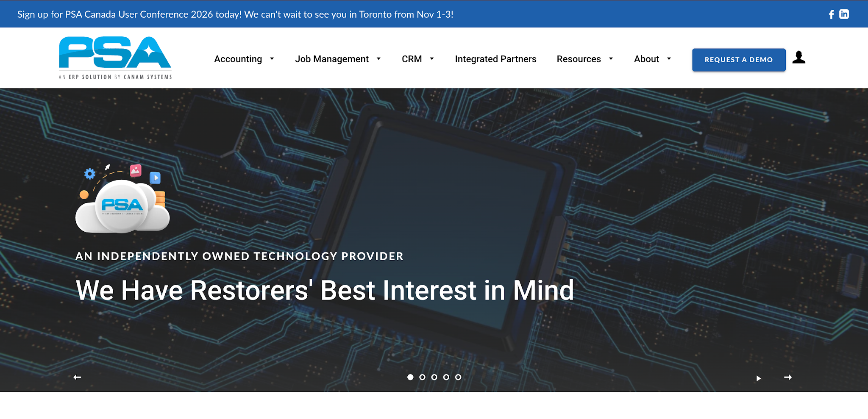The height and width of the screenshot is (419, 868).
Task: Select the fifth slide indicator dot
Action: click(458, 377)
